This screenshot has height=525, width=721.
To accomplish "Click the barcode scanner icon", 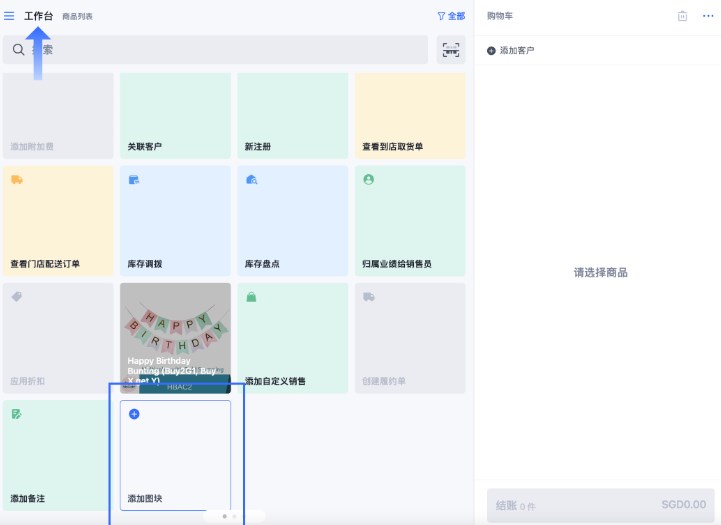I will coord(451,50).
